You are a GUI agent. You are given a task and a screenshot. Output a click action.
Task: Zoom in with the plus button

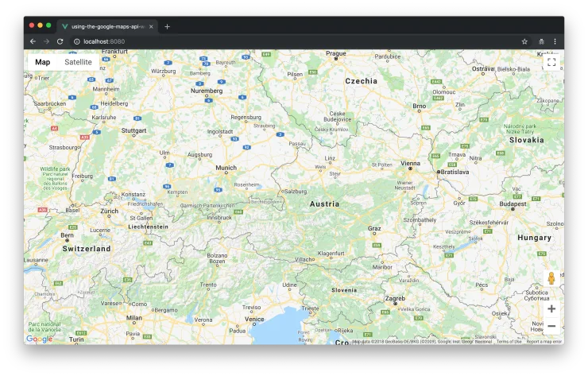[x=551, y=308]
